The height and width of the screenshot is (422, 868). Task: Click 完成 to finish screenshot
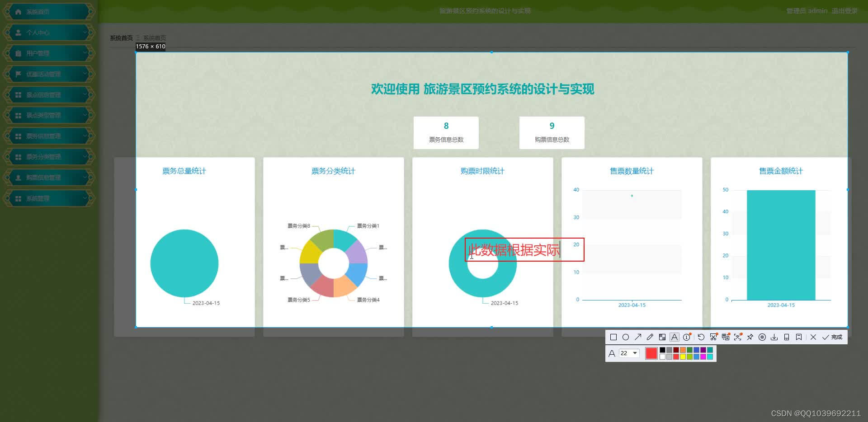coord(832,337)
